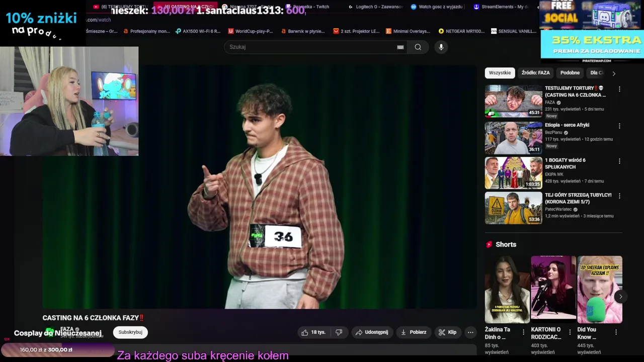Screen dimensions: 644x362
Task: Open the Did You Know short thumbnail
Action: click(x=600, y=290)
